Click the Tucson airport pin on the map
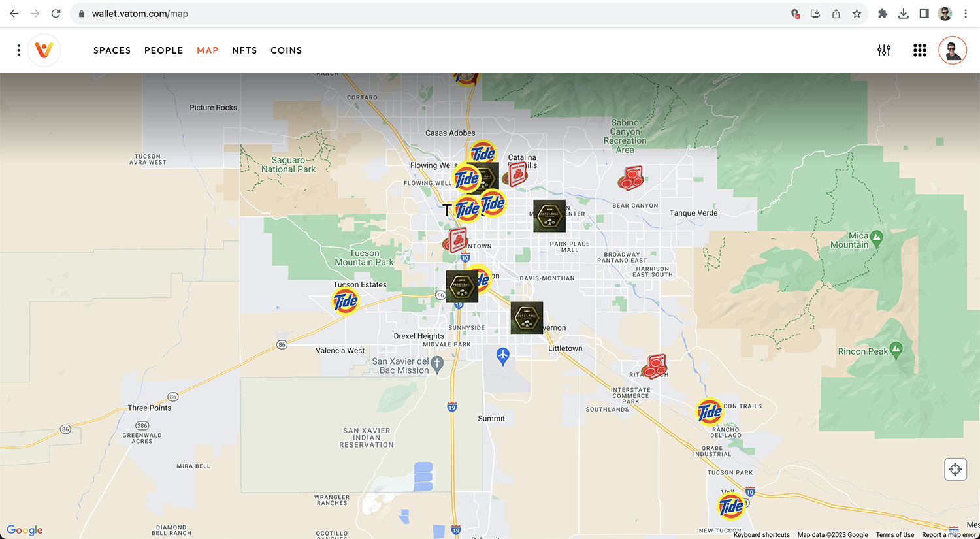Image resolution: width=980 pixels, height=539 pixels. 502,356
